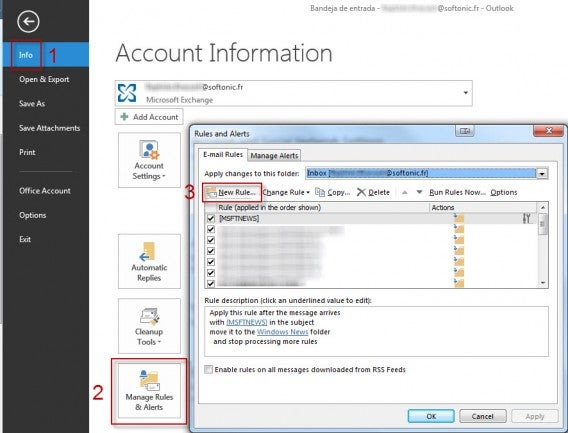Screen dimensions: 568x433
Task: Click the Add Account button
Action: click(x=149, y=117)
